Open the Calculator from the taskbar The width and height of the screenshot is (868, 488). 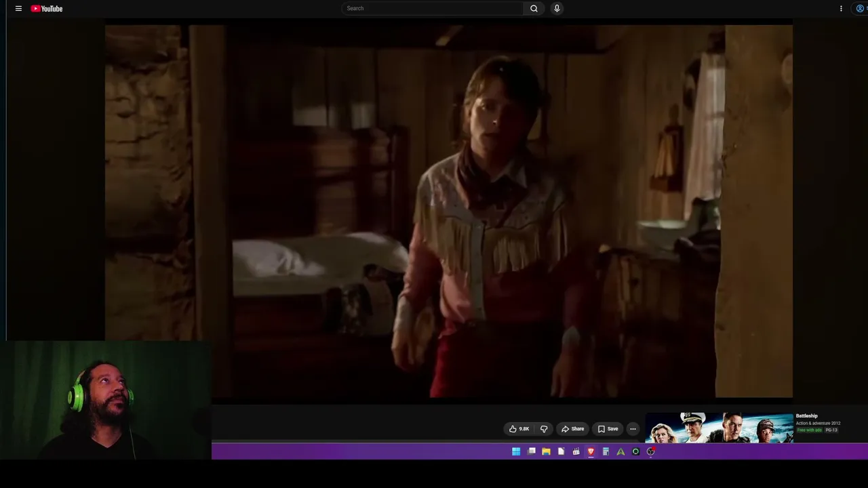[606, 451]
